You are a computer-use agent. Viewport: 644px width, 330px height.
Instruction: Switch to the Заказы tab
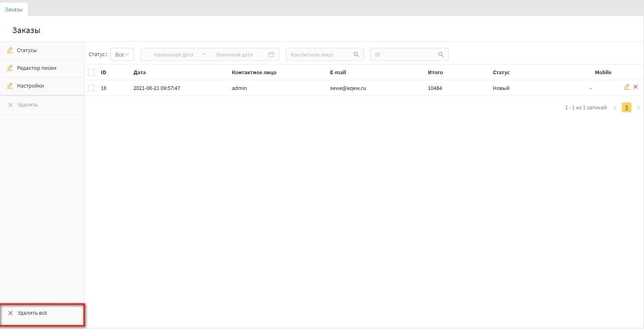tap(14, 9)
